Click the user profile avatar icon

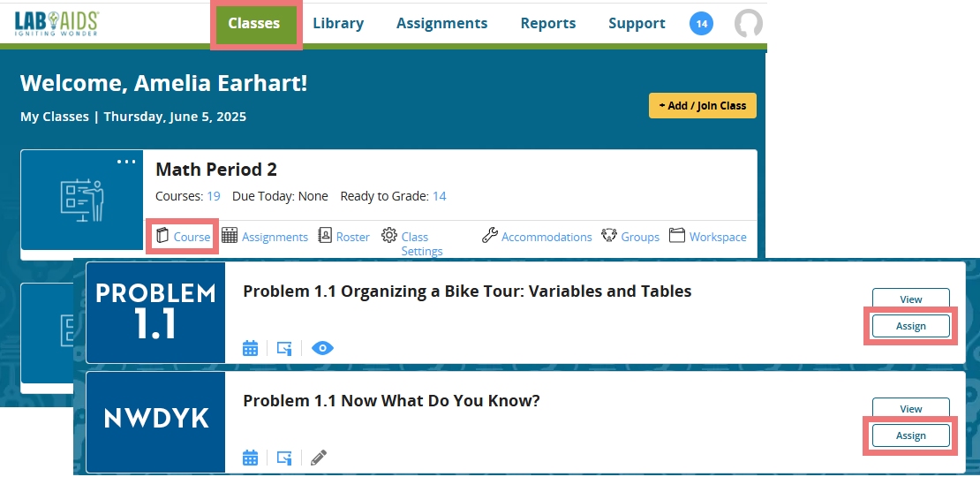pos(748,24)
